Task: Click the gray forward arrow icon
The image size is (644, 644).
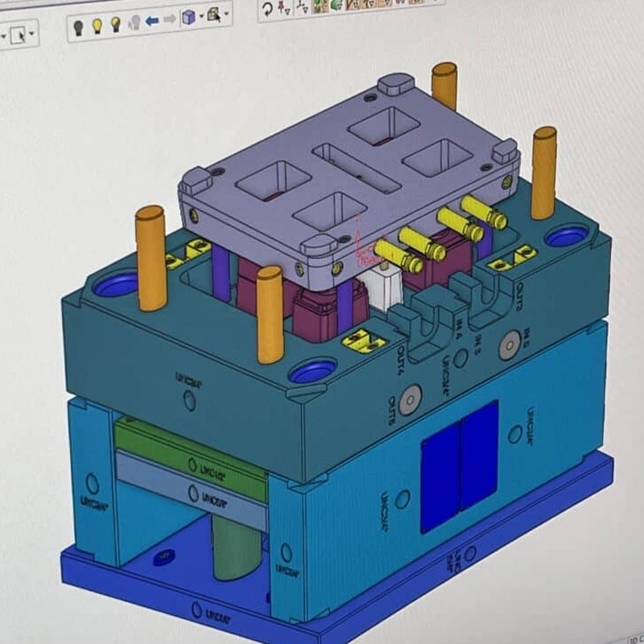Action: coord(170,19)
